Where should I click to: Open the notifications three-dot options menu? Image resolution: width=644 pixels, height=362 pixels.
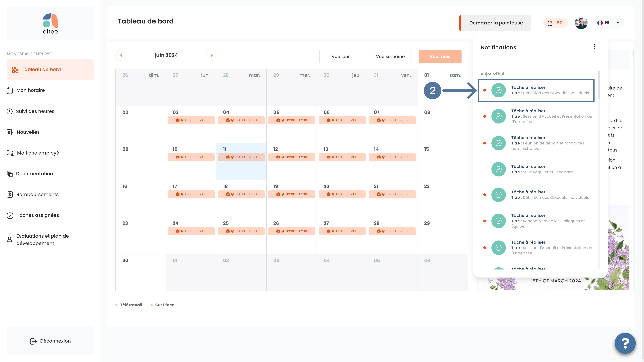click(594, 47)
